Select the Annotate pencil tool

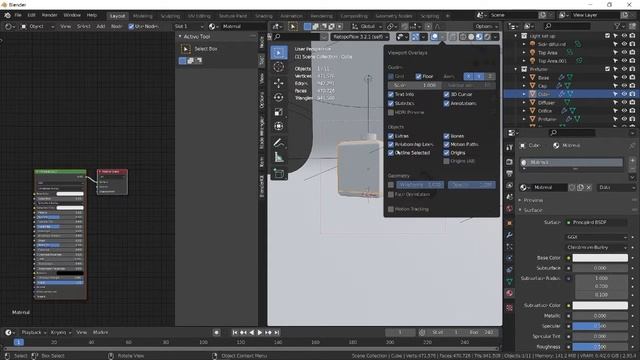[x=279, y=142]
